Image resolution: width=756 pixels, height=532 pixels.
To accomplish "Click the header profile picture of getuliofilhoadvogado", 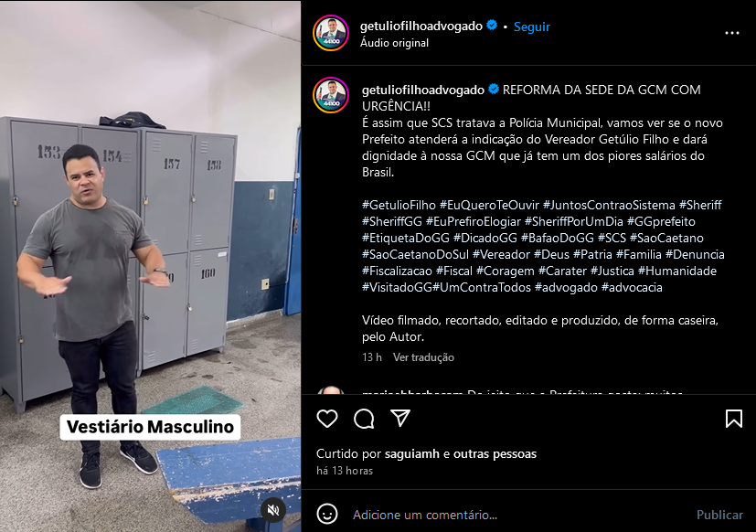I will coord(331,33).
